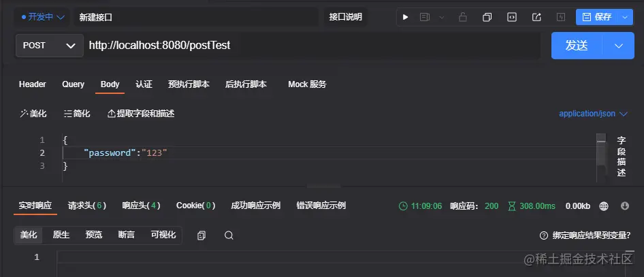
Task: Expand the small chevron next to the document panel icon
Action: (x=442, y=17)
